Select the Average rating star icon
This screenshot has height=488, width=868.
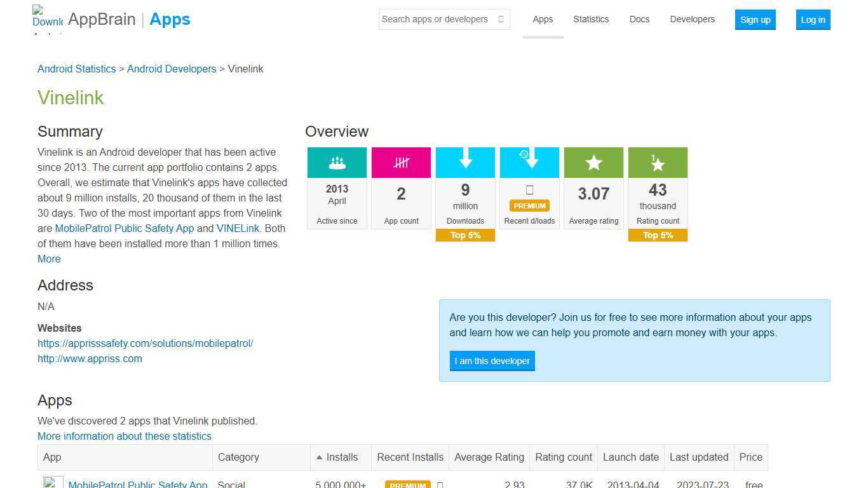click(593, 162)
